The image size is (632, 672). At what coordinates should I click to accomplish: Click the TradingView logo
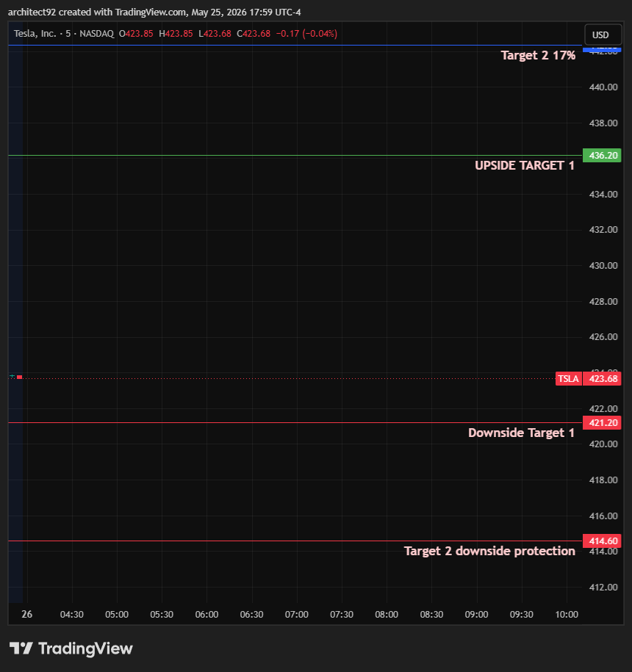point(71,648)
